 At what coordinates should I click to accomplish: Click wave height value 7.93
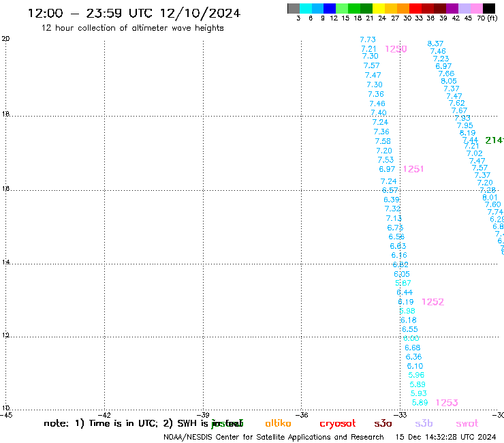tap(462, 118)
